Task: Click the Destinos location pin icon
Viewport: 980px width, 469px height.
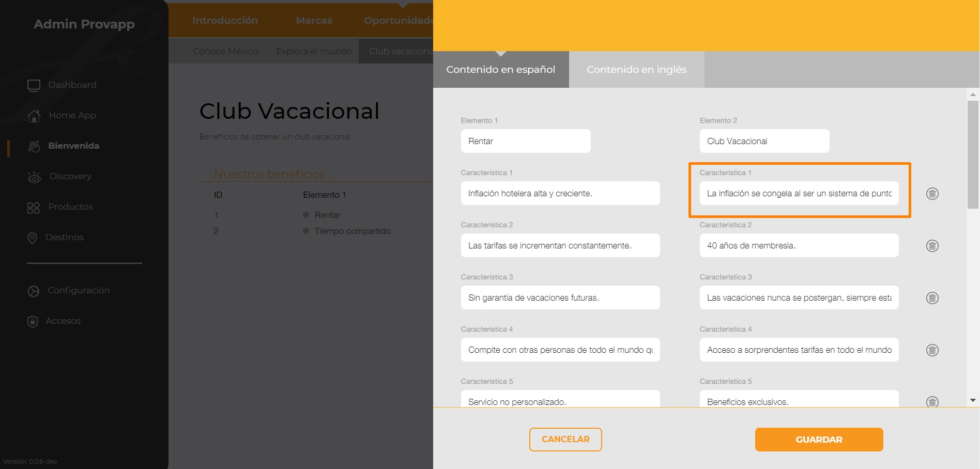Action: 32,238
